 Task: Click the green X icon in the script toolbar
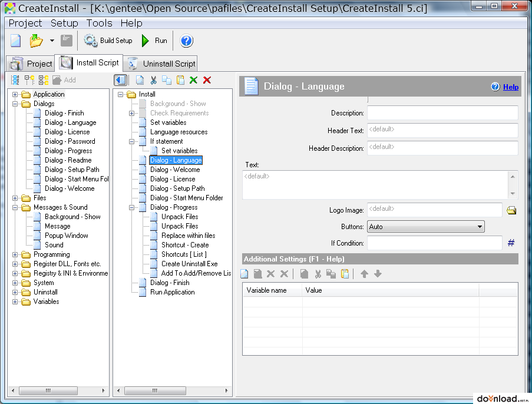[193, 80]
